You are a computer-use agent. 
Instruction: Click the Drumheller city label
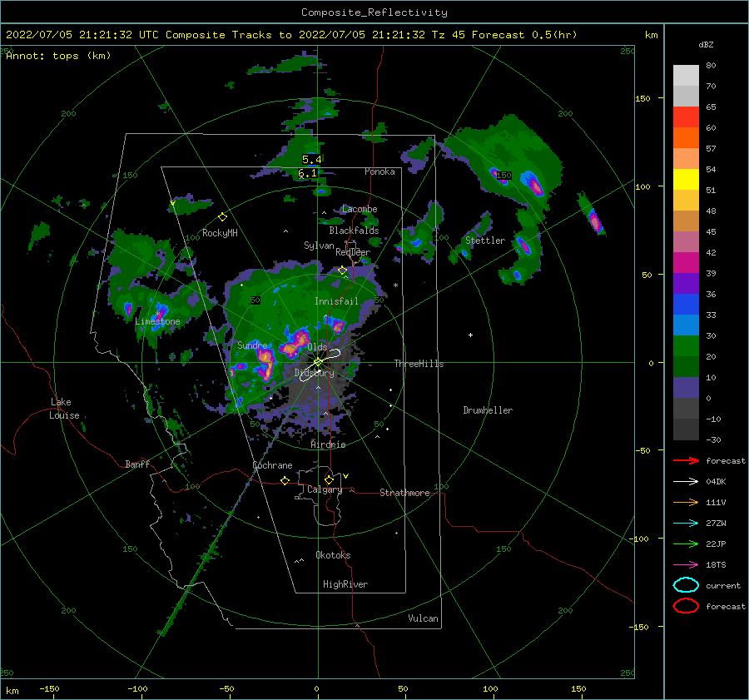tap(488, 410)
